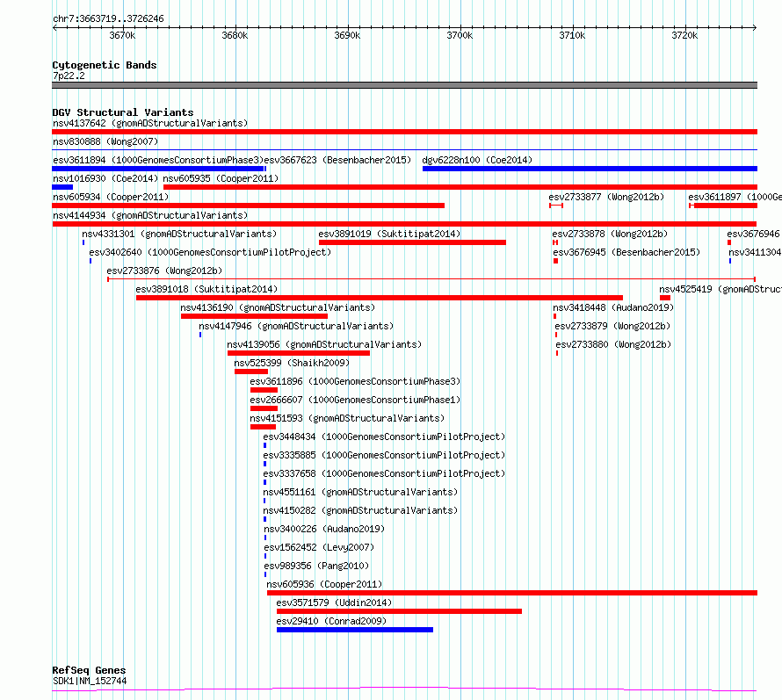Click esv2733876 (Wong2012b) label
782x700 pixels.
click(x=164, y=271)
